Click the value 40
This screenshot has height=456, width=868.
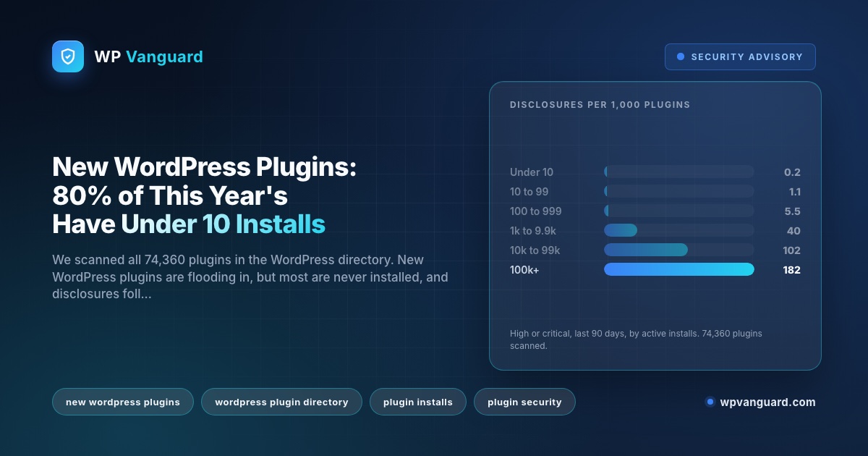pyautogui.click(x=793, y=231)
